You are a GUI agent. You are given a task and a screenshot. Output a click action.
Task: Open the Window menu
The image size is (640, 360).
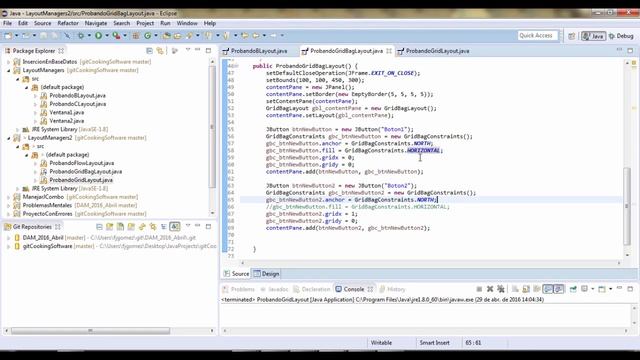coord(187,23)
